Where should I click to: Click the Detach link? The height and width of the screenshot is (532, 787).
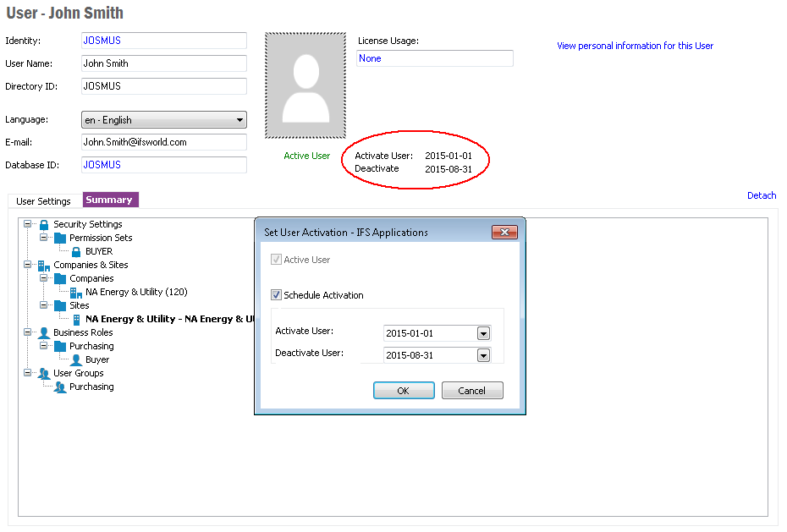tap(761, 195)
